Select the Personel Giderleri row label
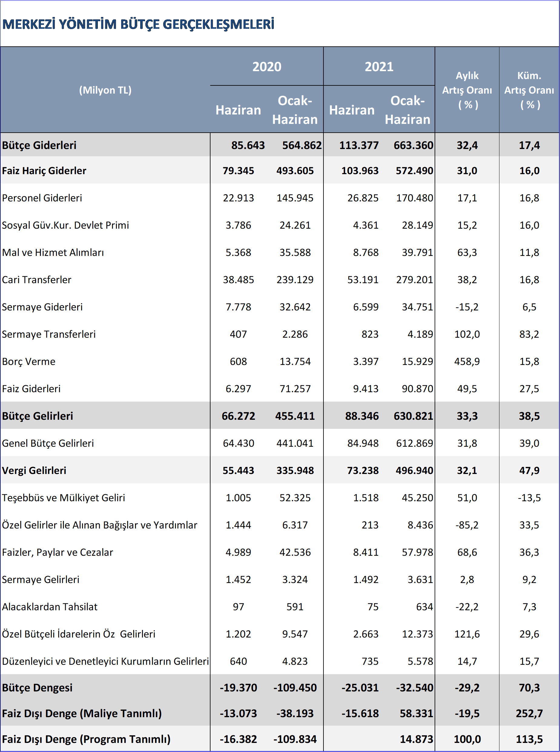 42,198
